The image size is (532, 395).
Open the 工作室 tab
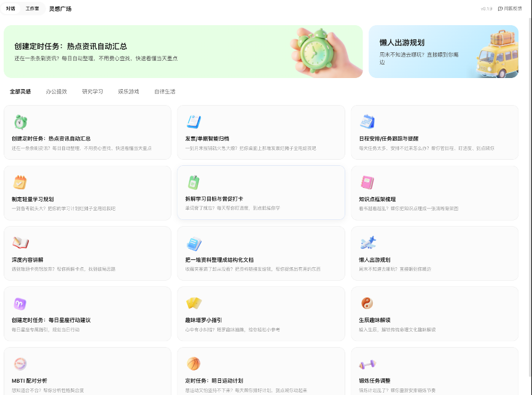click(x=32, y=9)
